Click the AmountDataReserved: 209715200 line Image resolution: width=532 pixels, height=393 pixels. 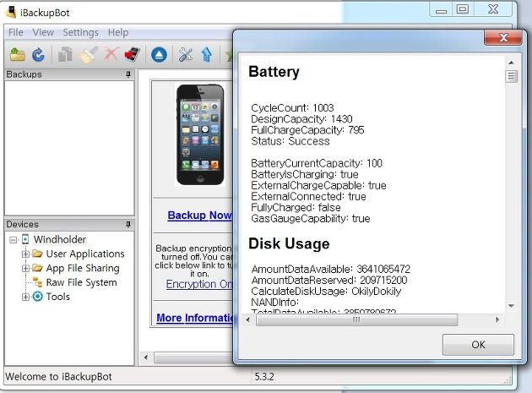click(x=329, y=281)
